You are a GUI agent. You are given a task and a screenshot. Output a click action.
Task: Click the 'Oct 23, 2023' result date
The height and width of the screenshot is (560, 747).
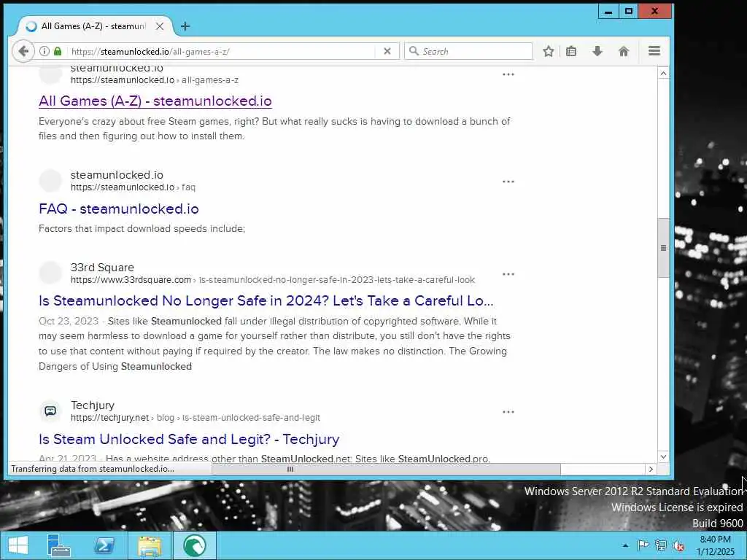(69, 321)
